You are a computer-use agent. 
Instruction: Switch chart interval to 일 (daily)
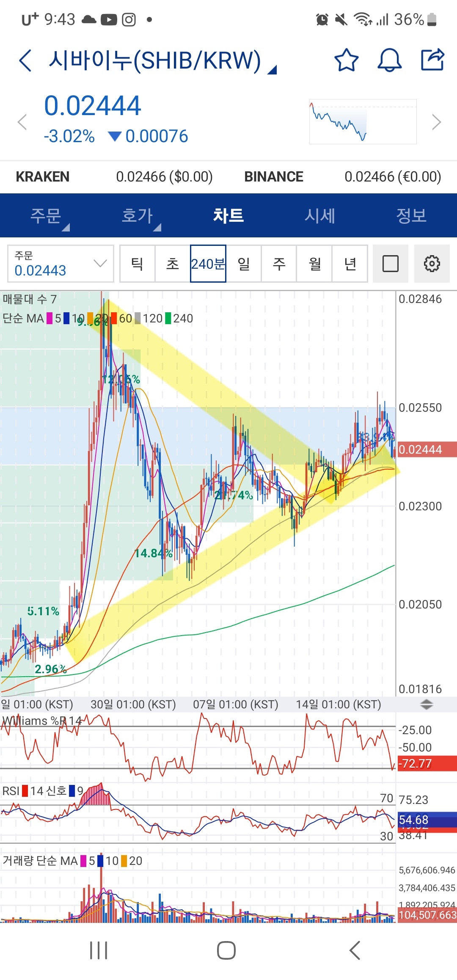[244, 264]
